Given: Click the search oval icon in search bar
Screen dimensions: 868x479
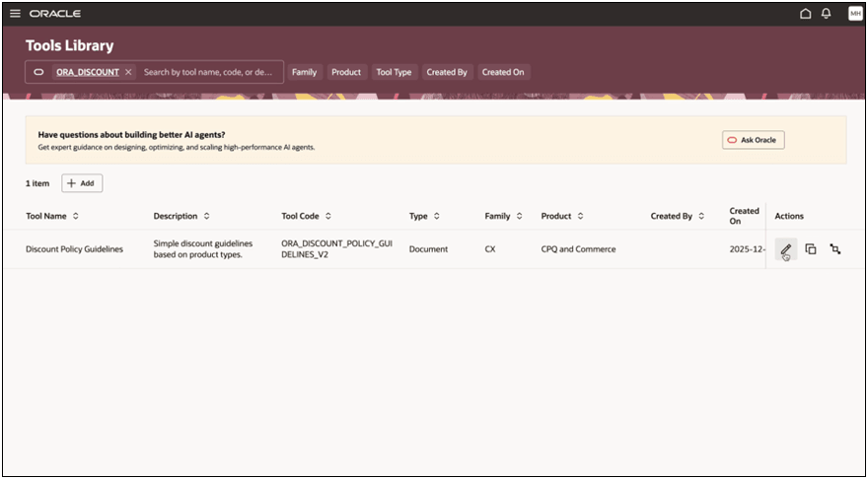Looking at the screenshot, I should pyautogui.click(x=38, y=72).
